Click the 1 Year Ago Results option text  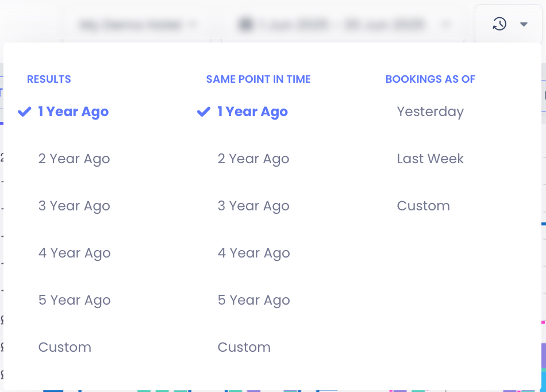73,112
